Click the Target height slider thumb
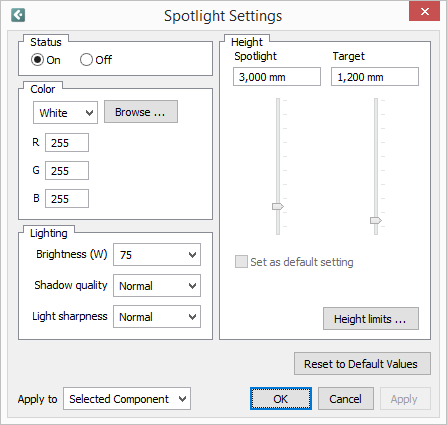This screenshot has width=447, height=425. [376, 221]
